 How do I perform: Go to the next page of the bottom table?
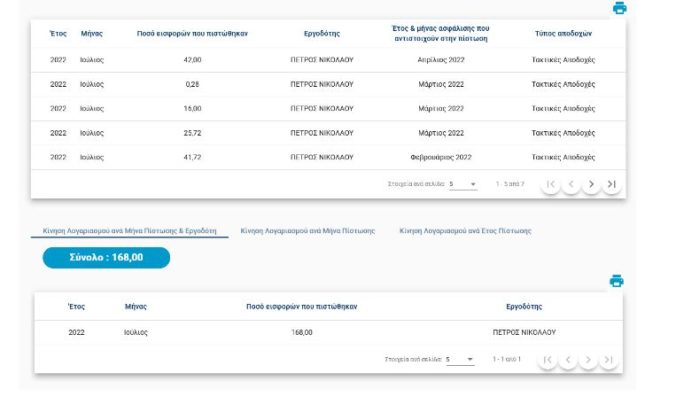(588, 359)
